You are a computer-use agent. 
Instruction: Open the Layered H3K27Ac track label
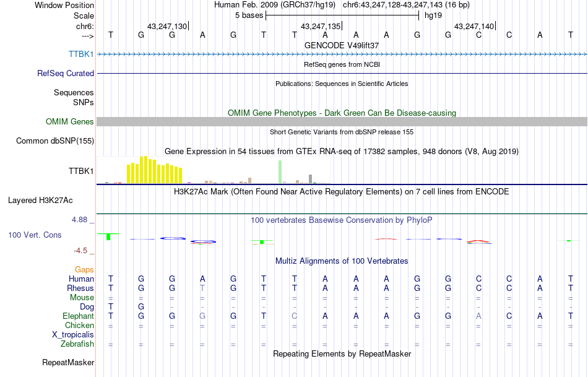coord(40,201)
